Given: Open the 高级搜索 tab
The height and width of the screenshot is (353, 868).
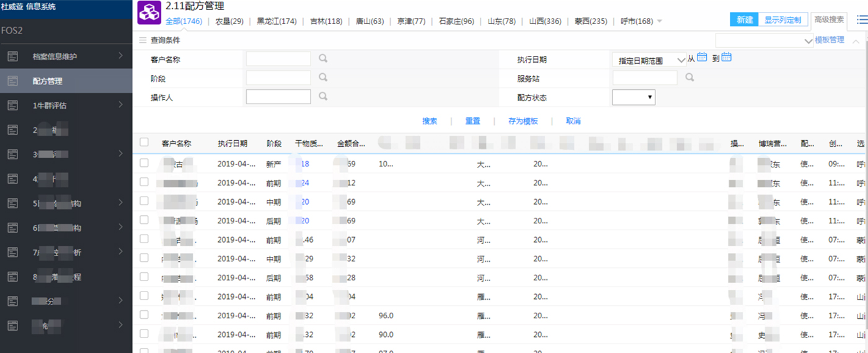Looking at the screenshot, I should click(829, 19).
